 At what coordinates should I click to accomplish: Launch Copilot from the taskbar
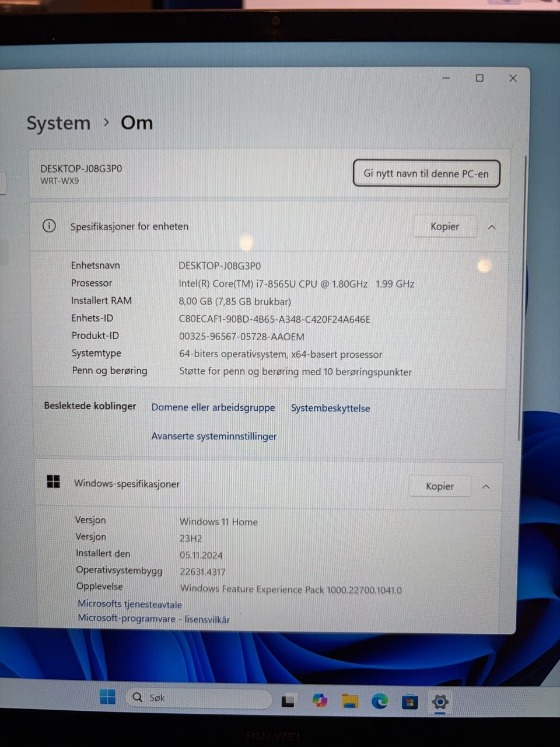[320, 700]
